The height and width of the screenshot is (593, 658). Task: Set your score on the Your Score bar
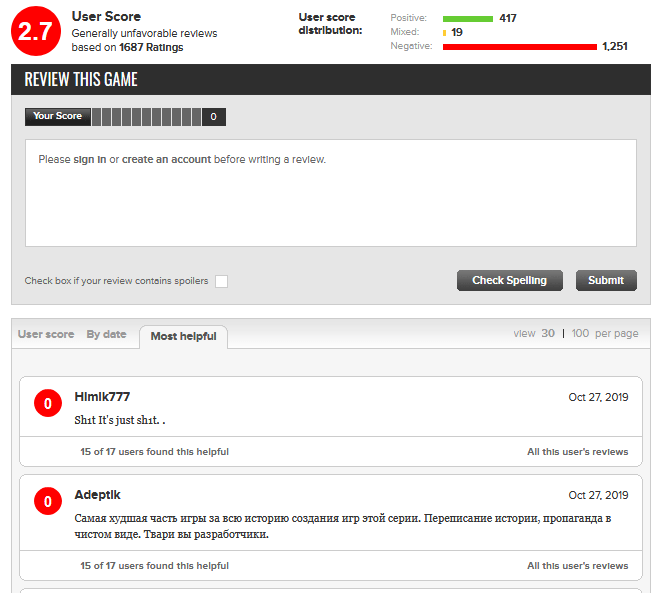146,117
